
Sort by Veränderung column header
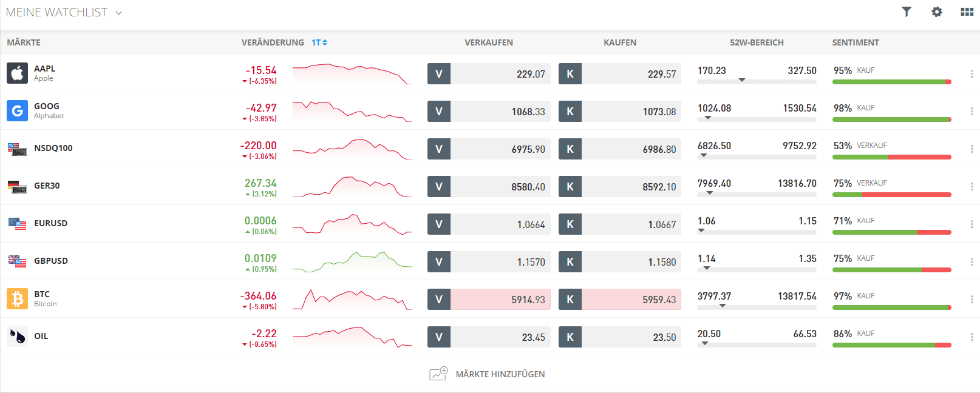click(273, 42)
